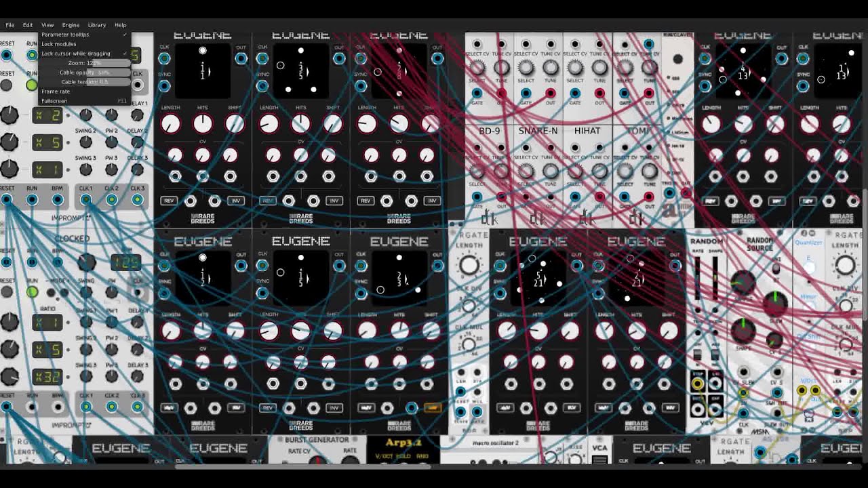This screenshot has height=488, width=868.
Task: Click PW 2 knob on upper Clocked module
Action: [x=111, y=142]
